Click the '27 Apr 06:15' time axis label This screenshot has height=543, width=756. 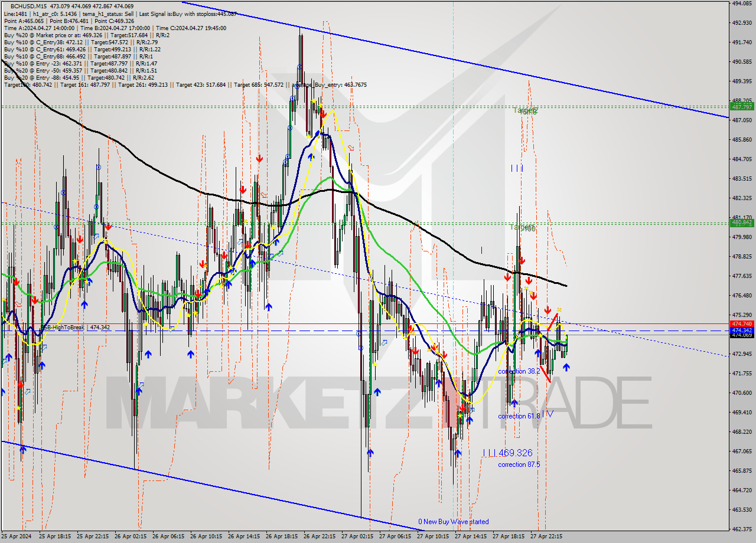coord(395,537)
